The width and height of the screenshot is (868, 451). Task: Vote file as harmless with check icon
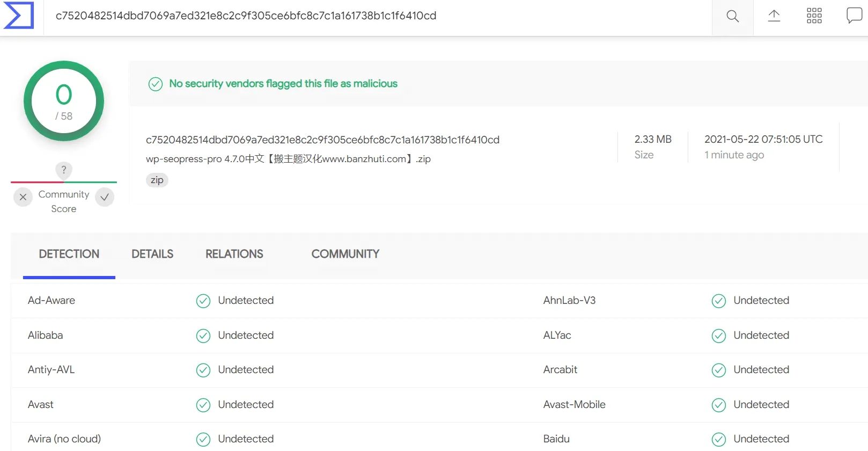tap(105, 197)
